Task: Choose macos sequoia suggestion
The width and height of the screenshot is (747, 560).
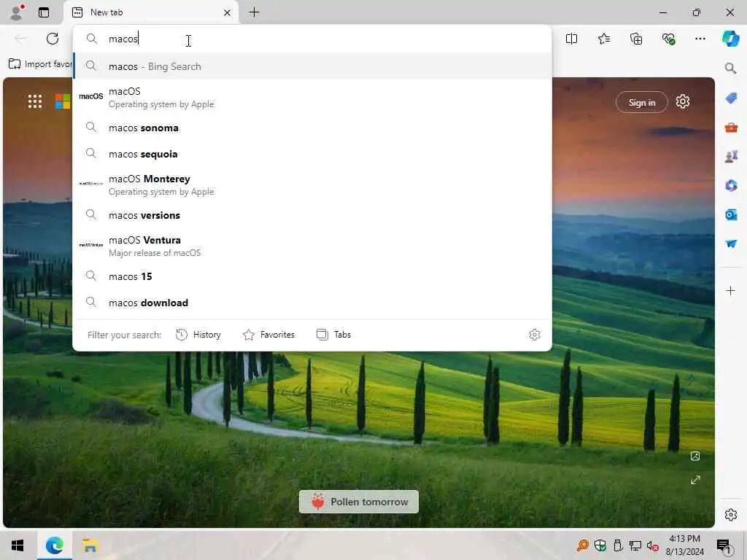Action: pos(312,154)
